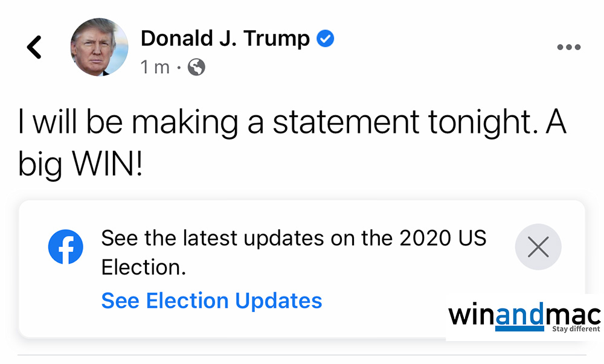Screen dimensions: 604x364
Task: Click '2020 US' in the notice text
Action: (443, 238)
